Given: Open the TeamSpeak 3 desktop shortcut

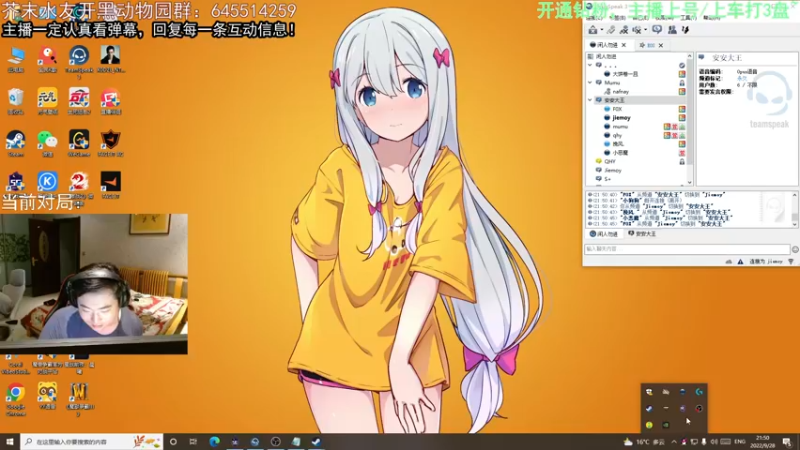Looking at the screenshot, I should pyautogui.click(x=79, y=60).
